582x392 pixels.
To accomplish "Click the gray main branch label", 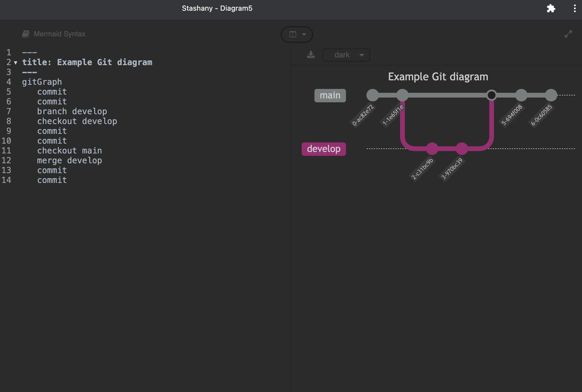I will [x=330, y=95].
